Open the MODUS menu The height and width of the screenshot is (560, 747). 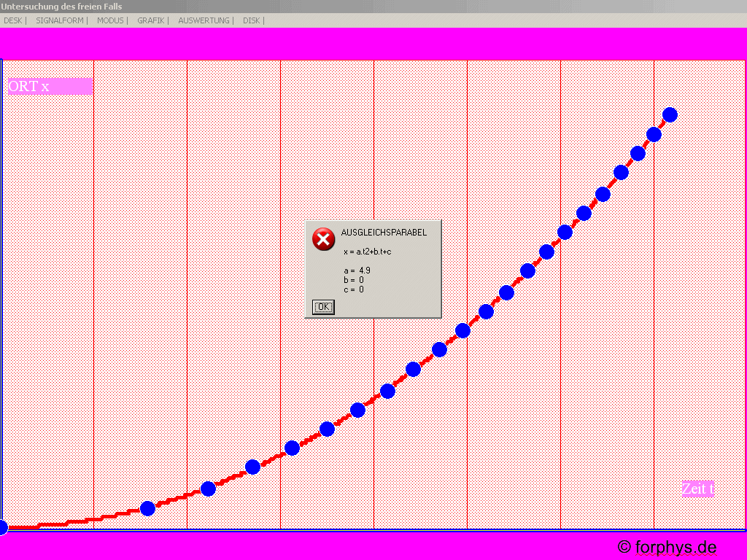(110, 20)
